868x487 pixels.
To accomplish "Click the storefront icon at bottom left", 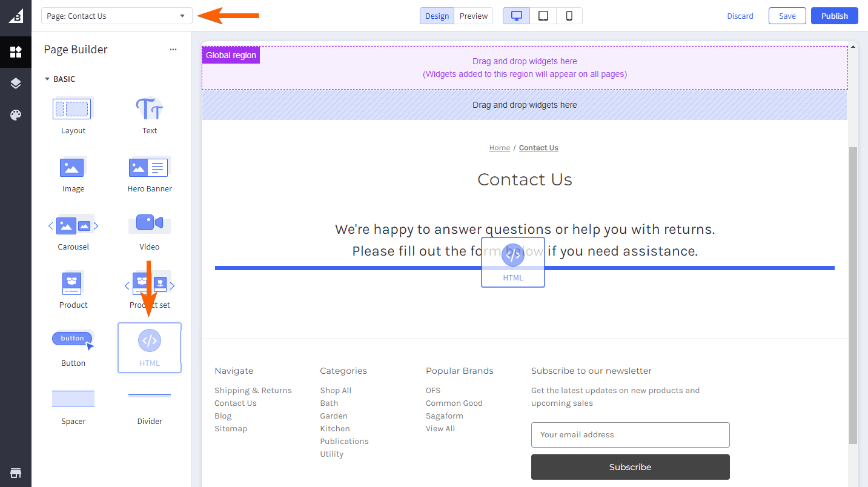I will (x=16, y=472).
